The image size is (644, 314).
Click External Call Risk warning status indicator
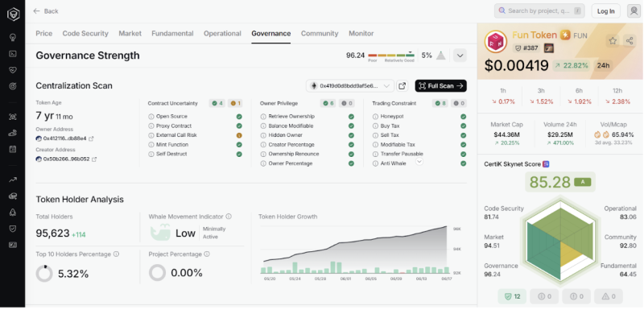tap(239, 135)
